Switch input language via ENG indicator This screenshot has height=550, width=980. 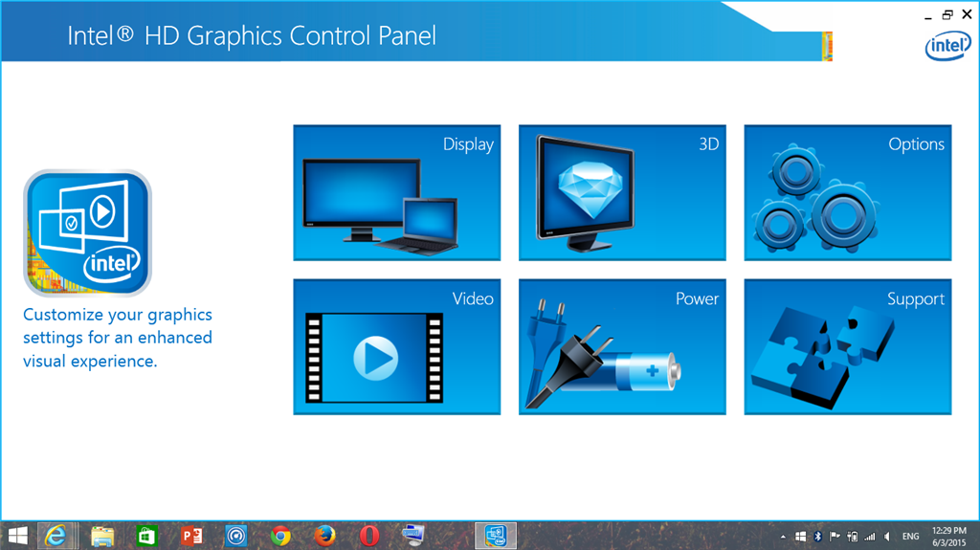pyautogui.click(x=911, y=537)
